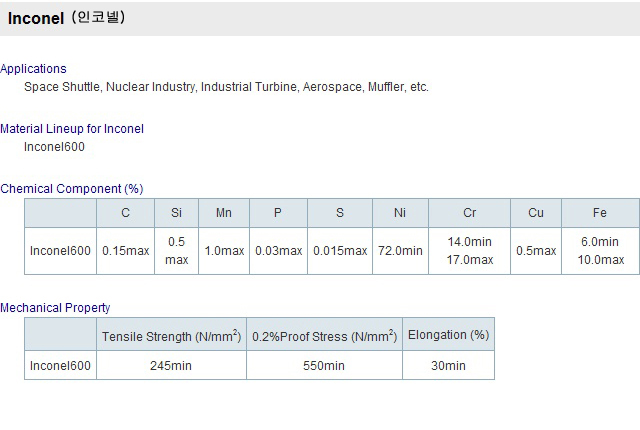Click the Fe column header cell
The height and width of the screenshot is (430, 640).
(x=600, y=213)
